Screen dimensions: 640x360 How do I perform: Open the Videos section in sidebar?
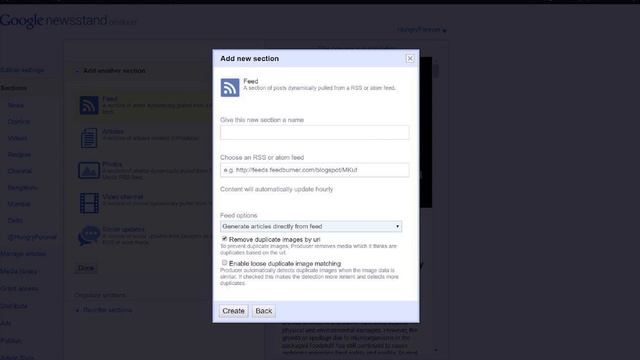[x=18, y=138]
